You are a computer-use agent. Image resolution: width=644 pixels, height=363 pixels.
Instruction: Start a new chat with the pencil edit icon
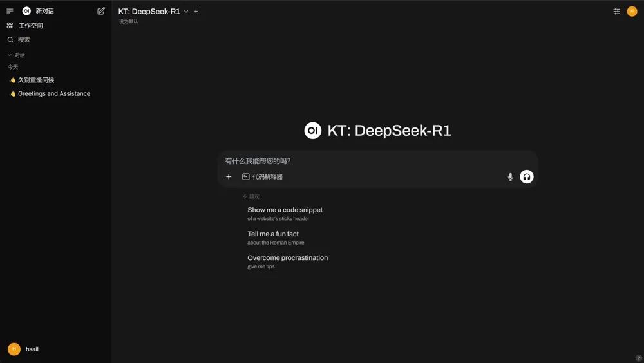pyautogui.click(x=101, y=11)
